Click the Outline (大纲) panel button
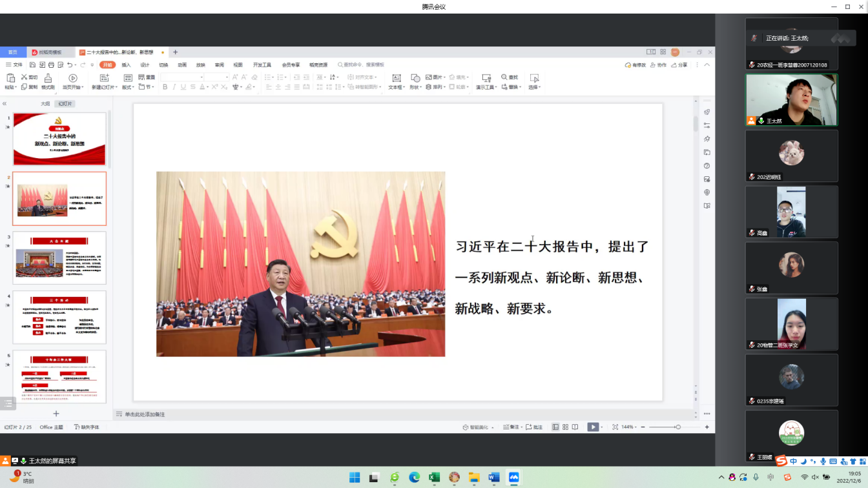The width and height of the screenshot is (868, 488). tap(45, 104)
